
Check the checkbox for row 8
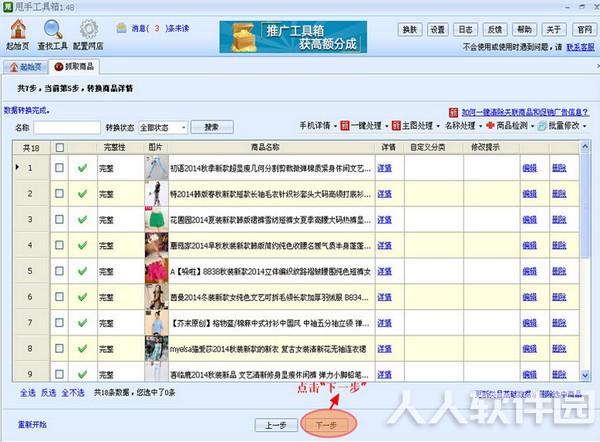click(x=59, y=348)
